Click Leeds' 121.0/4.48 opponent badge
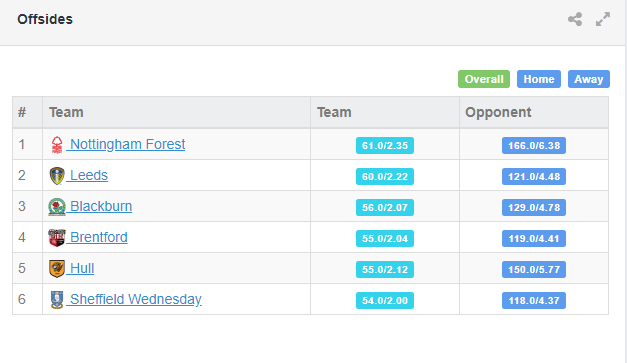This screenshot has height=363, width=627. coord(534,176)
